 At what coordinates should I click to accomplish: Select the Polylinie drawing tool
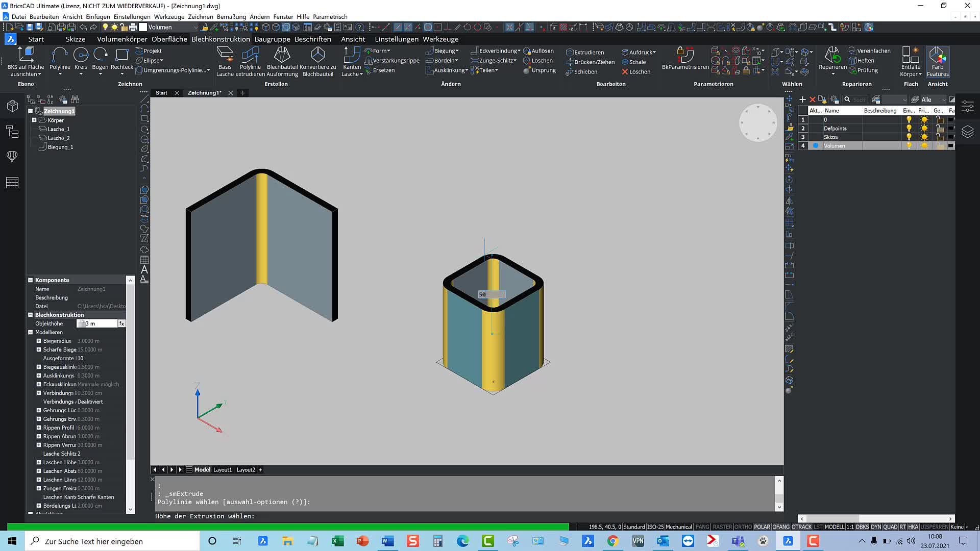point(60,58)
